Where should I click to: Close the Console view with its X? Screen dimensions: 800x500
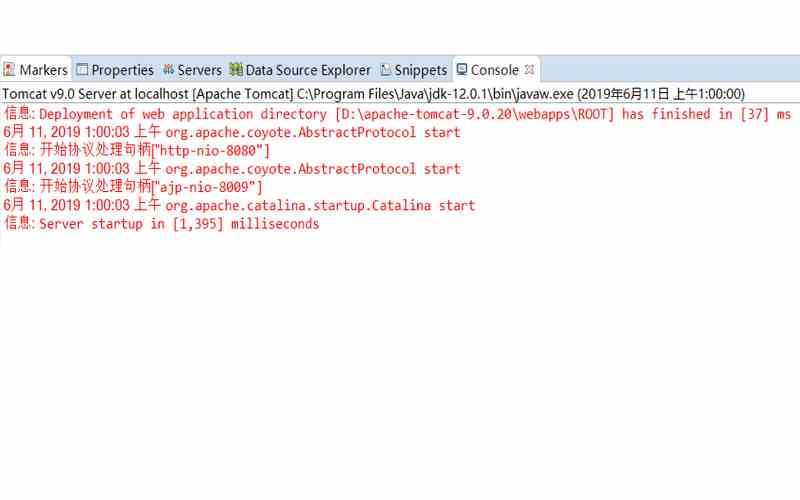click(530, 69)
